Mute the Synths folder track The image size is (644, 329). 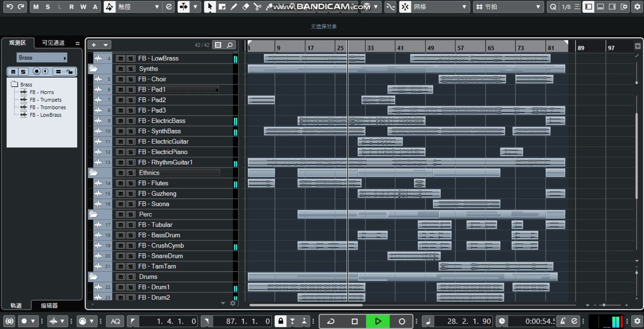click(x=121, y=69)
